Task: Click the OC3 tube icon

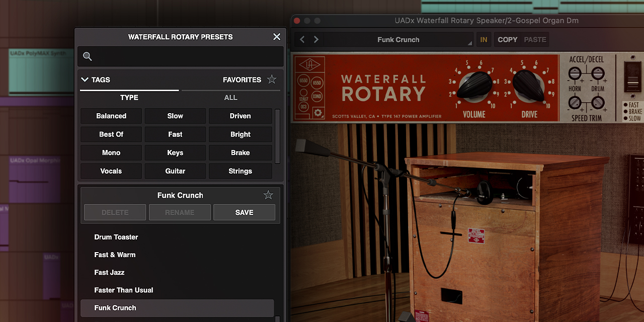Action: [x=303, y=107]
